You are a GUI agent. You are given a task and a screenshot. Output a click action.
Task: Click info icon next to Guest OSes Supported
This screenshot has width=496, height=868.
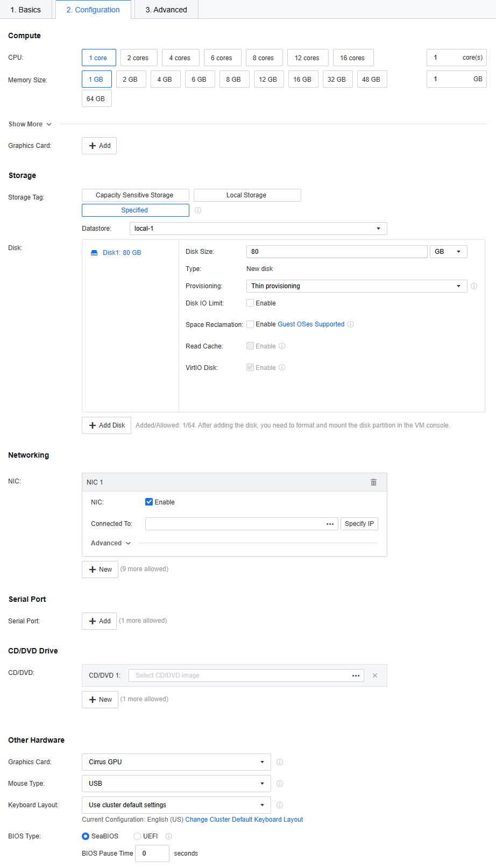coord(351,324)
